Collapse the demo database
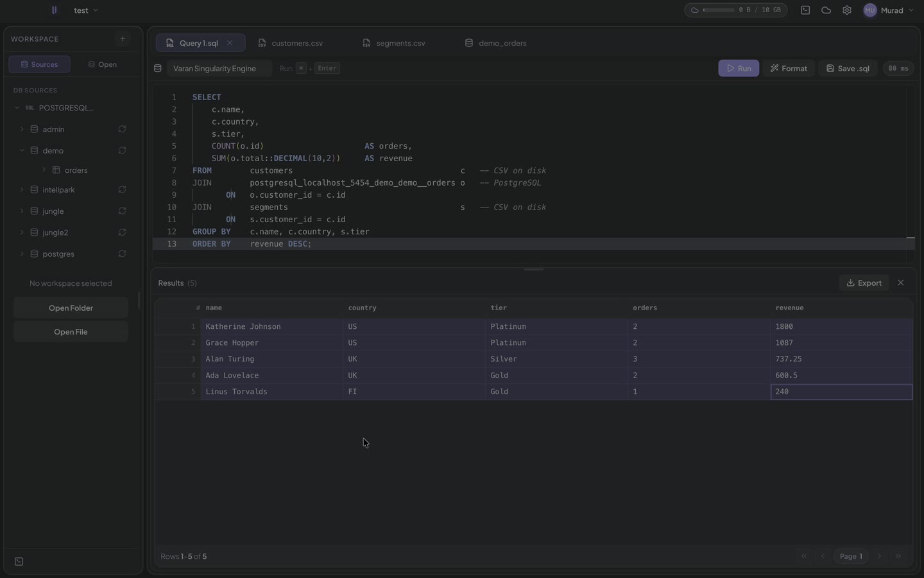Screen dimensions: 924x578 (x=22, y=150)
